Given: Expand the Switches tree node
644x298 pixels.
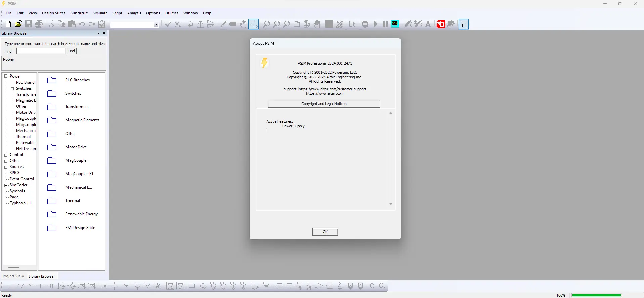Looking at the screenshot, I should click(x=12, y=89).
